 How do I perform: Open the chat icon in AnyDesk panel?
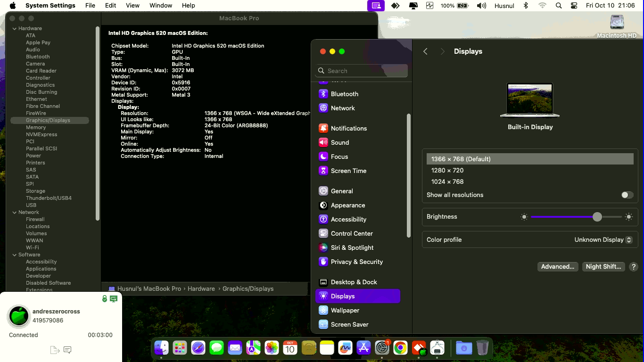(x=67, y=350)
